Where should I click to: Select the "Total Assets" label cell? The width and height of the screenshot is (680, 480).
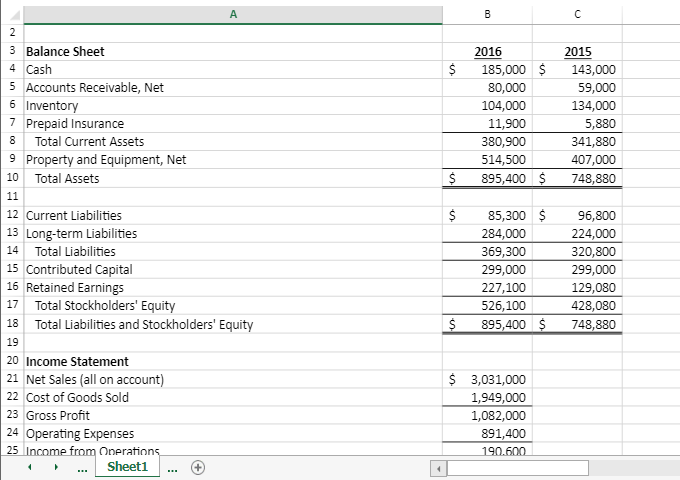[233, 178]
